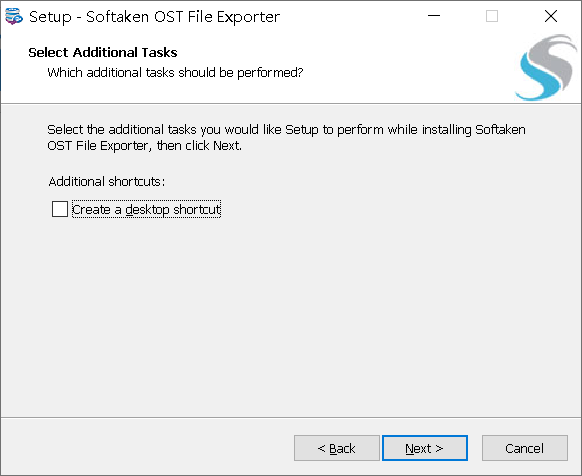Close the Setup wizard with the X button
Image resolution: width=582 pixels, height=476 pixels.
click(551, 16)
